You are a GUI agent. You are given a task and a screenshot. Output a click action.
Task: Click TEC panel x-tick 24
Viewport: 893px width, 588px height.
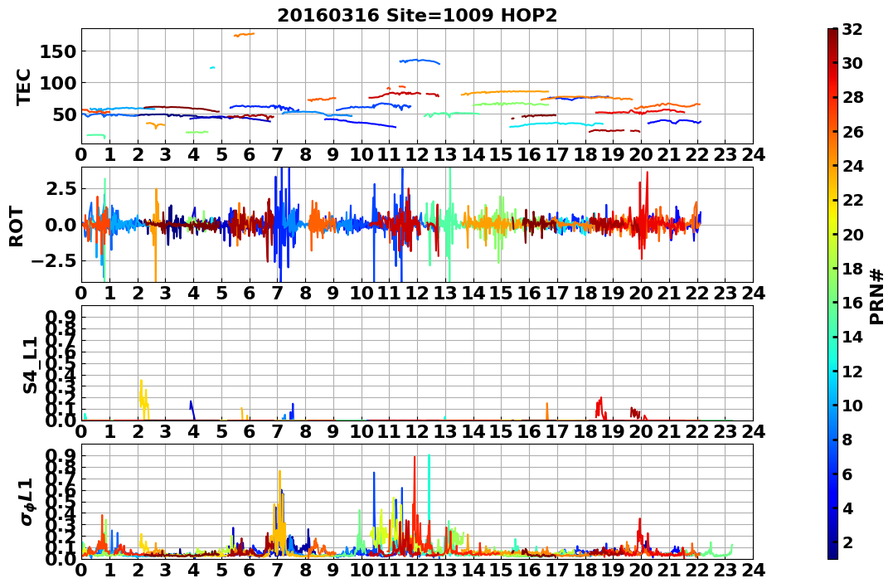pos(753,155)
